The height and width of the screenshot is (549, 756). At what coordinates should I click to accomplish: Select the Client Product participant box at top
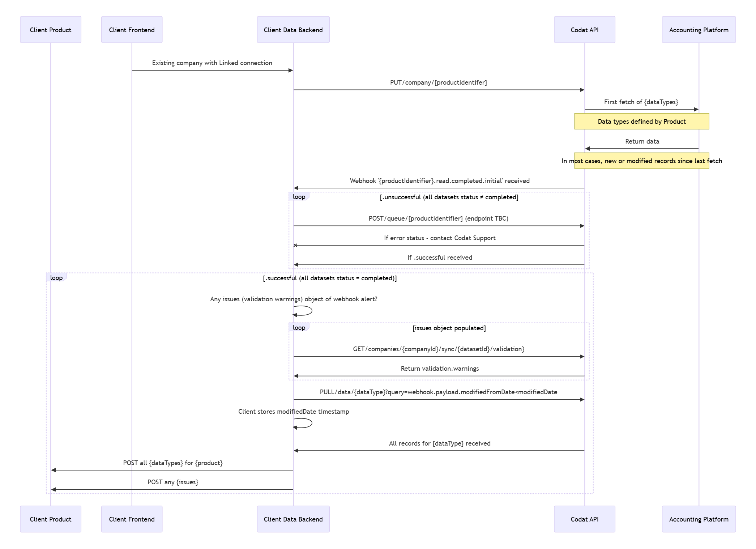click(x=50, y=29)
